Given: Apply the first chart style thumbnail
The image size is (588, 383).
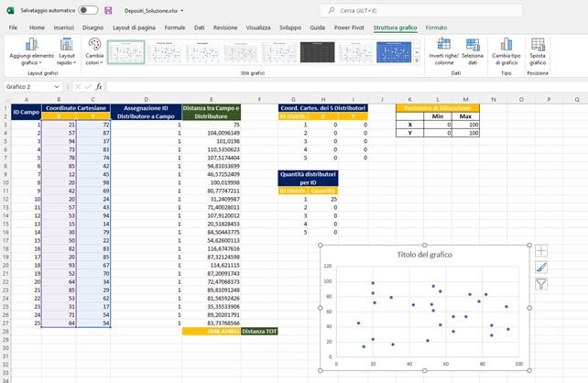Looking at the screenshot, I should [126, 52].
